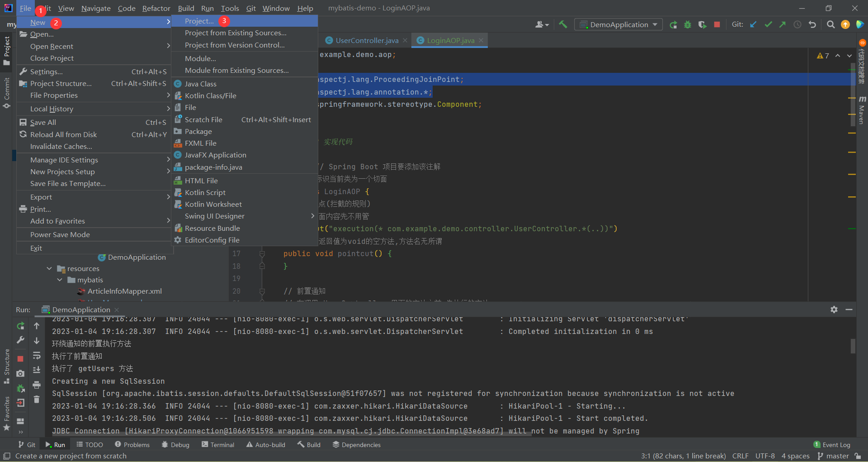Click the rollback undo arrow icon
The image size is (868, 462).
812,24
